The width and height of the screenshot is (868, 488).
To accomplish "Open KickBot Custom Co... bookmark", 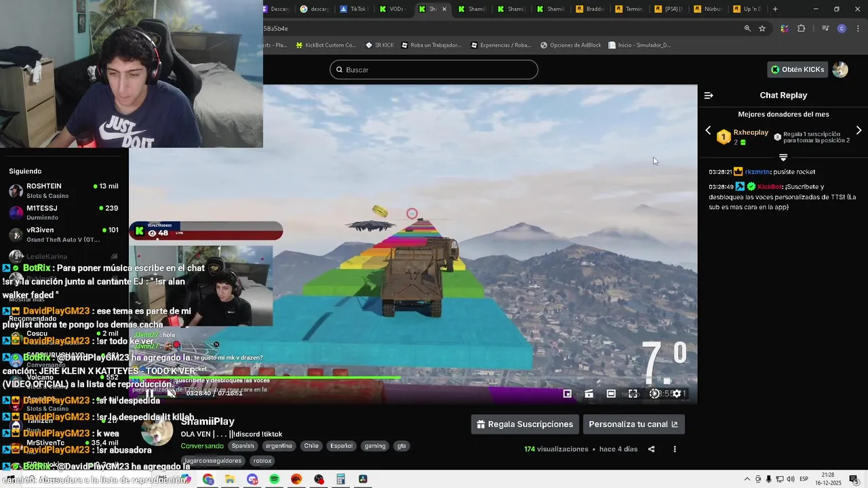I will point(326,45).
